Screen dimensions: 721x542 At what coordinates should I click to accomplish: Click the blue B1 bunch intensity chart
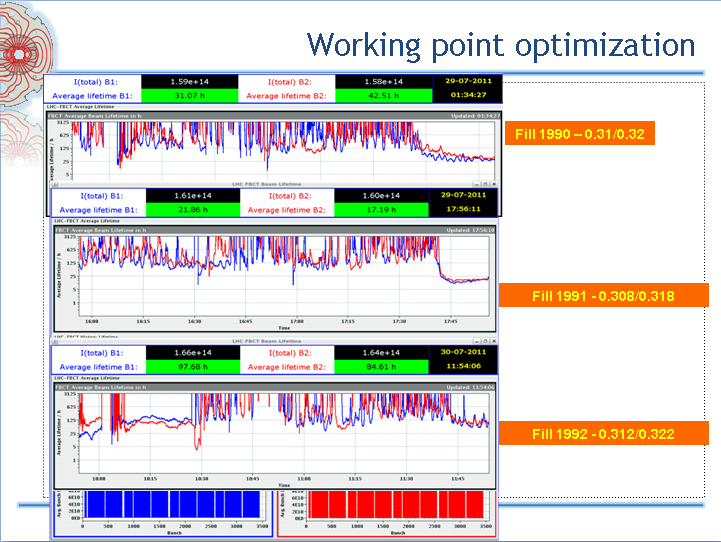pos(163,513)
